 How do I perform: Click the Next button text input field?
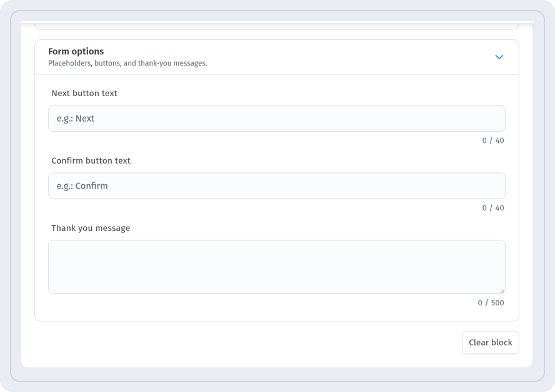click(277, 119)
